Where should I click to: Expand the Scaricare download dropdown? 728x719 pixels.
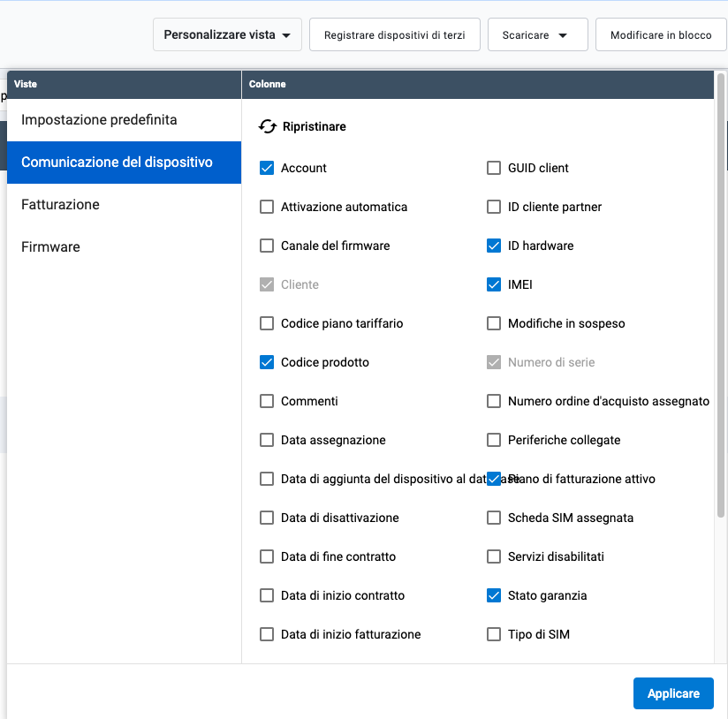tap(538, 34)
